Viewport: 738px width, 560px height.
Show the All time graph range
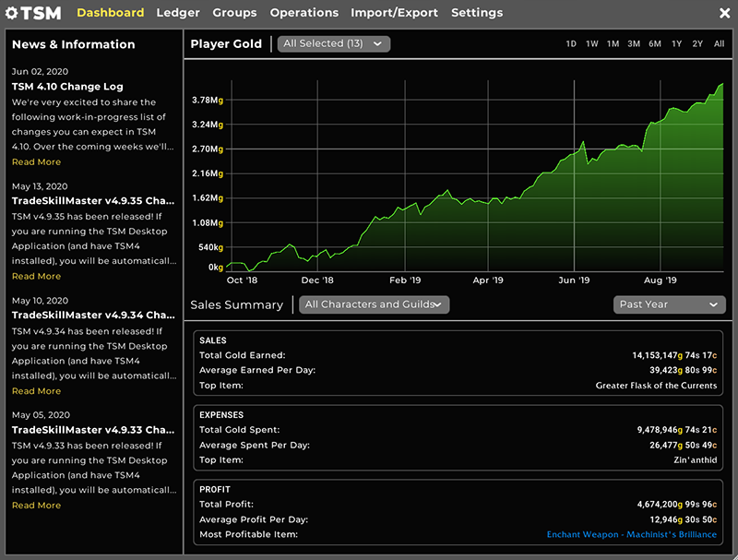tap(719, 43)
